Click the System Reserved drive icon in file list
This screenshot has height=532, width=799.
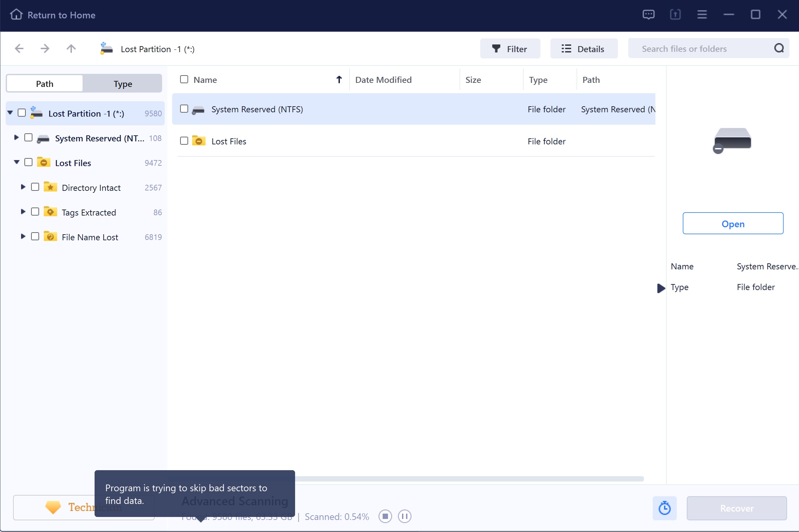point(198,110)
